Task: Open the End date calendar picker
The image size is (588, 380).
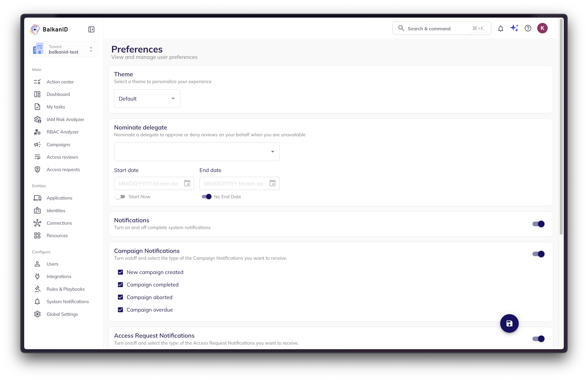Action: pos(272,183)
